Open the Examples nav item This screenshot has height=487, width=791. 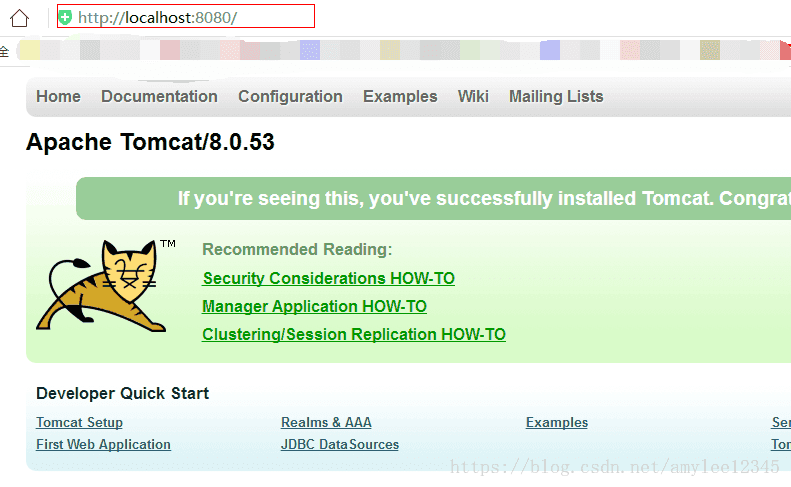400,96
